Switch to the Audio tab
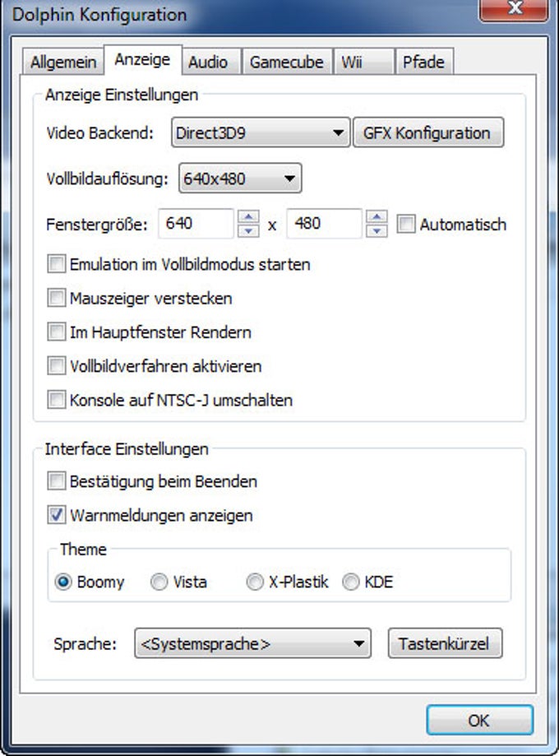The height and width of the screenshot is (756, 559). point(208,63)
